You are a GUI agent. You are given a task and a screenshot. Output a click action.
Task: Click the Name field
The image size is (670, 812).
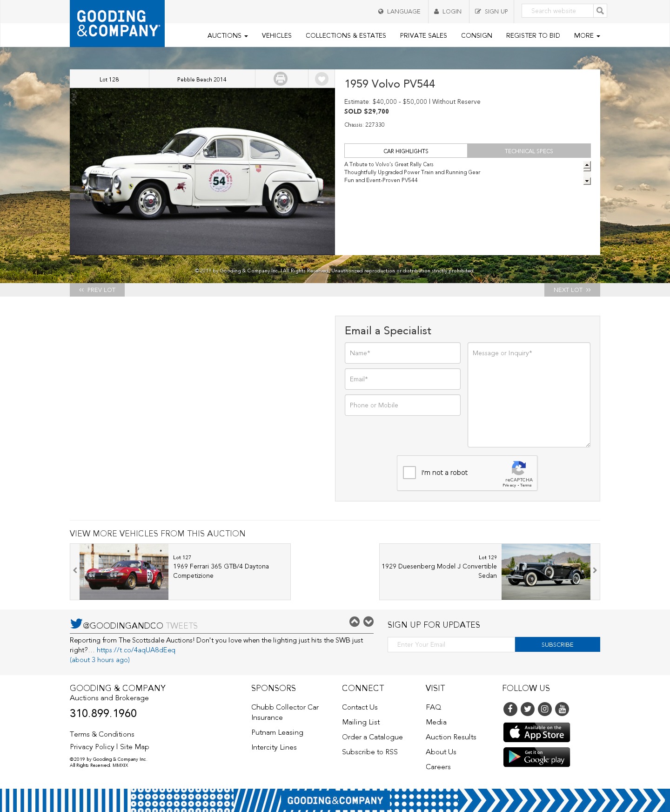(402, 353)
